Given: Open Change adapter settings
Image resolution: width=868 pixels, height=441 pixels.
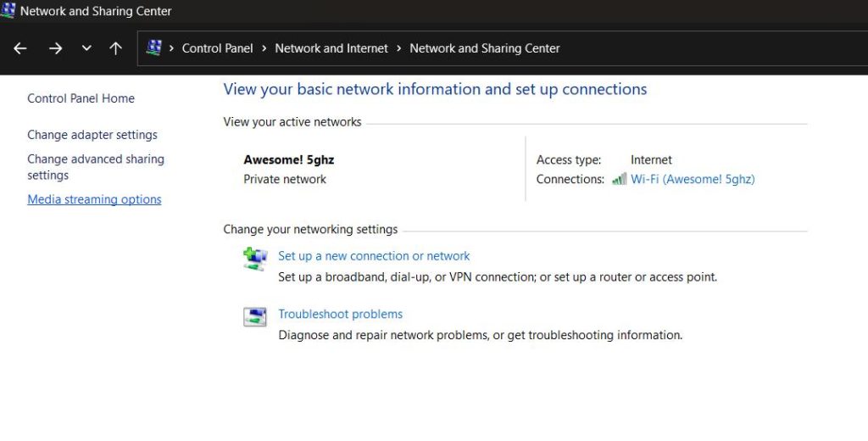Looking at the screenshot, I should click(x=92, y=135).
